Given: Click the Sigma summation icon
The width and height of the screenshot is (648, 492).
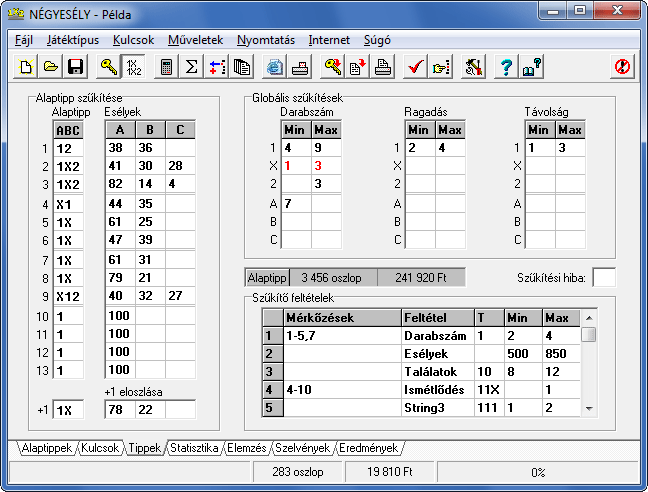Looking at the screenshot, I should coord(191,67).
